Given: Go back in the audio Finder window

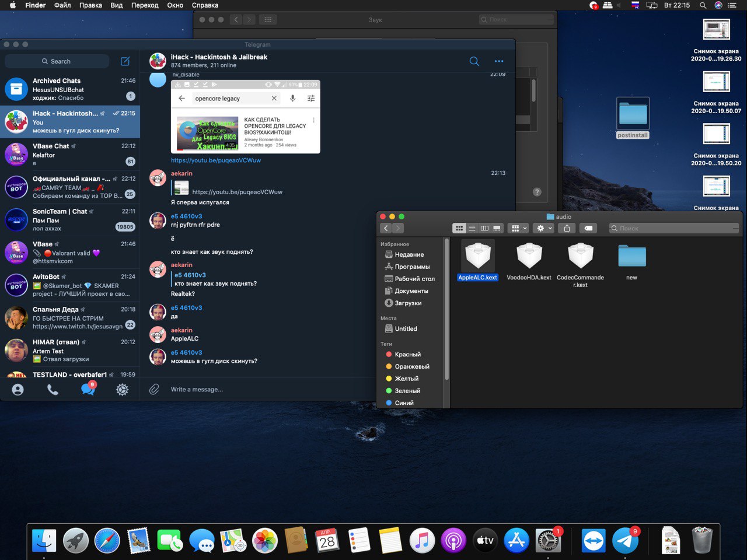Looking at the screenshot, I should point(386,228).
